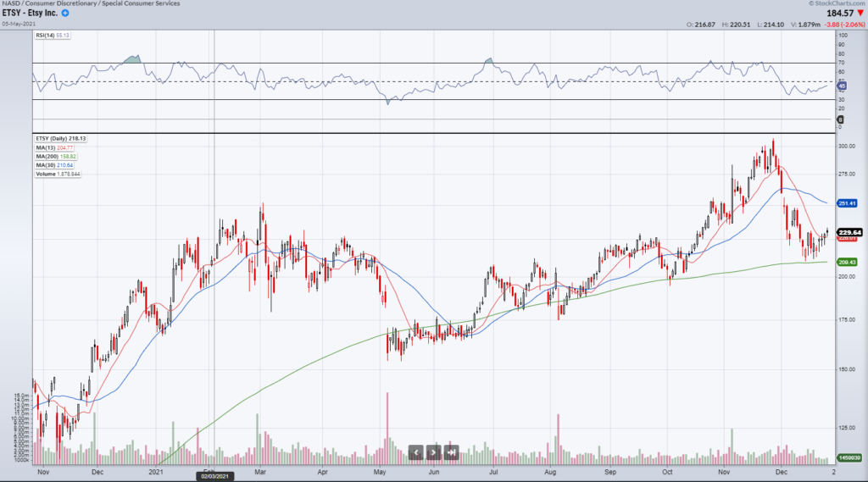
Task: Click the last price 229.64 axis label
Action: [849, 232]
